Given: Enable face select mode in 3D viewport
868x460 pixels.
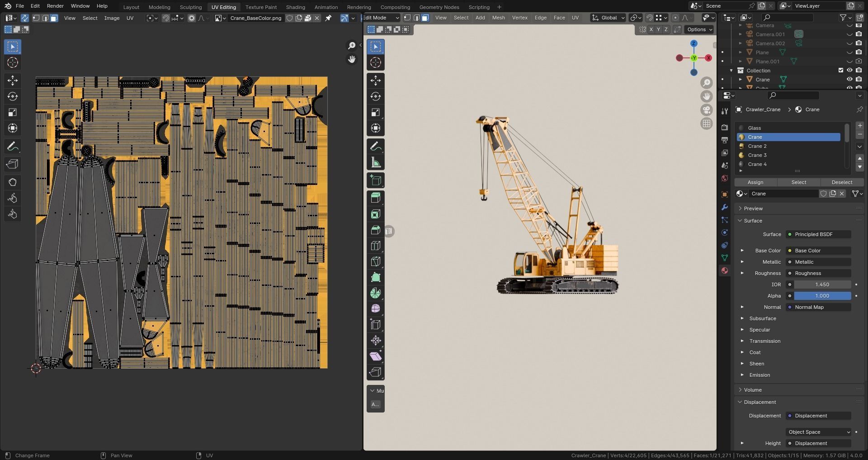Looking at the screenshot, I should click(425, 18).
